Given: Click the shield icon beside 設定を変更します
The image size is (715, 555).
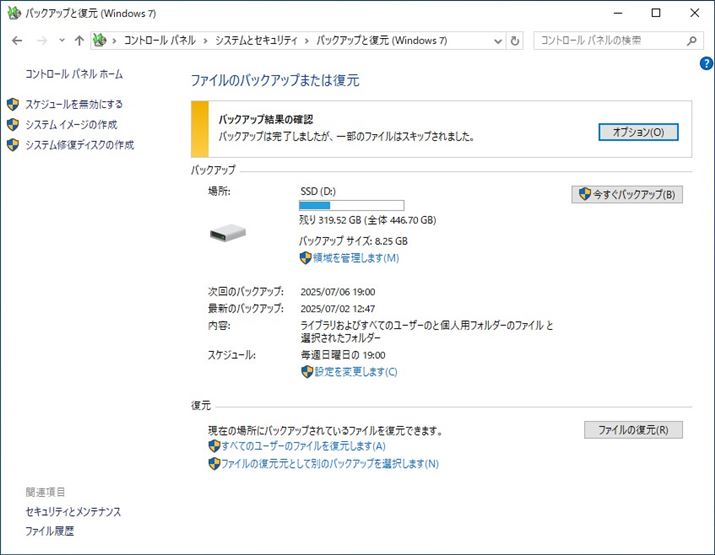Looking at the screenshot, I should click(x=307, y=372).
